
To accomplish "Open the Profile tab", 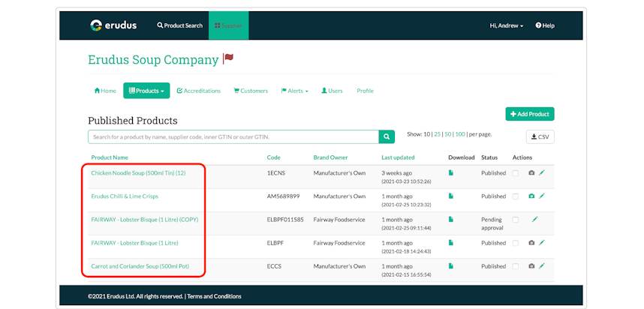I will (365, 91).
